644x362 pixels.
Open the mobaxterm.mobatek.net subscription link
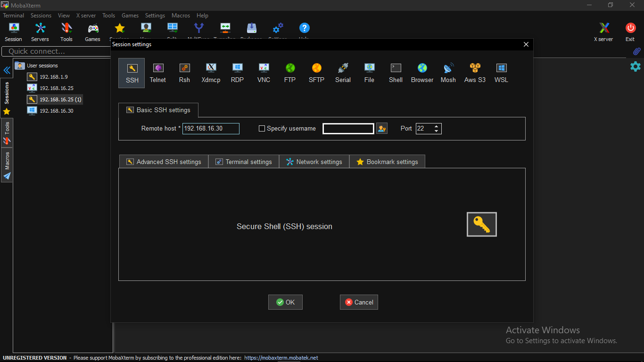click(x=281, y=358)
